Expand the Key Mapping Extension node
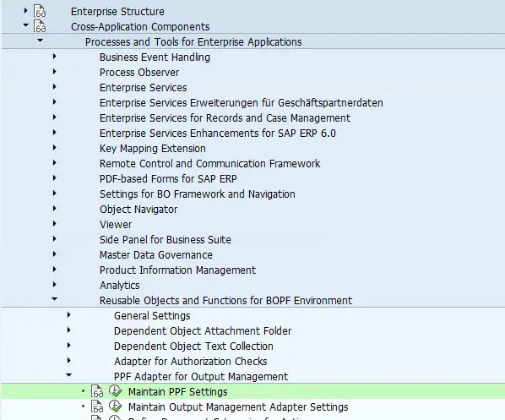The image size is (505, 420). (x=54, y=148)
